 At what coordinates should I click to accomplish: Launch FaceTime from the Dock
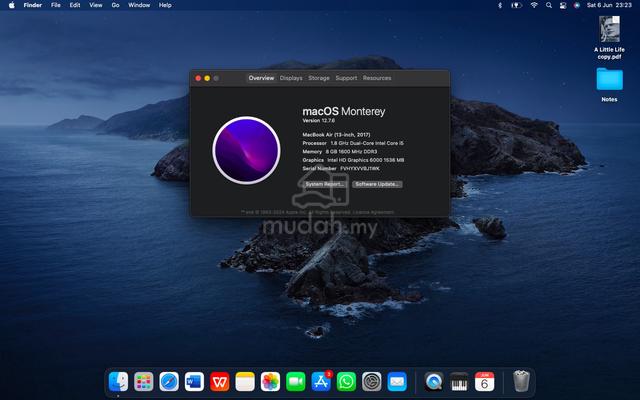coord(296,382)
